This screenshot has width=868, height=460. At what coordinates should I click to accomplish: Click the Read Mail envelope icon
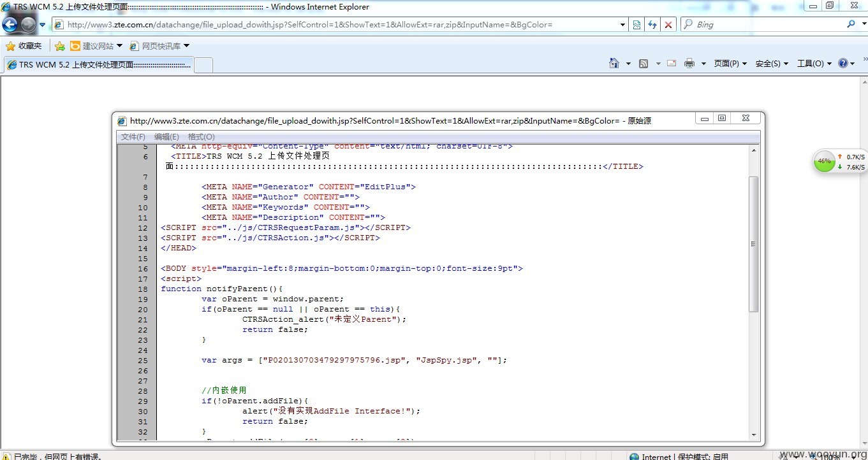click(x=672, y=63)
